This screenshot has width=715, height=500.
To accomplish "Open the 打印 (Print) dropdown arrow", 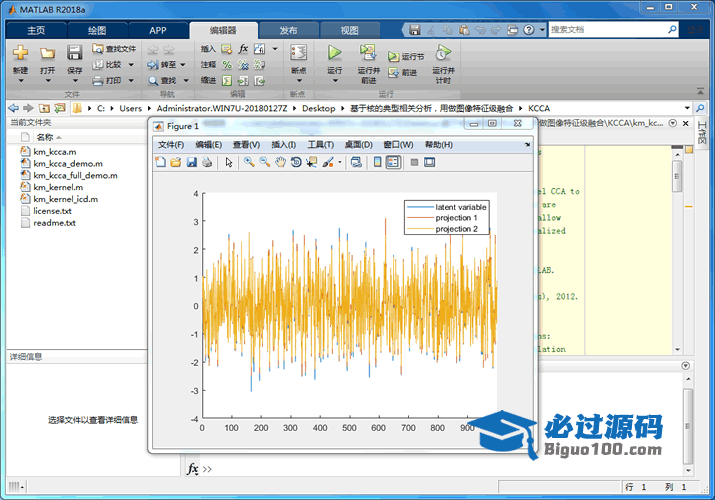I will (131, 81).
